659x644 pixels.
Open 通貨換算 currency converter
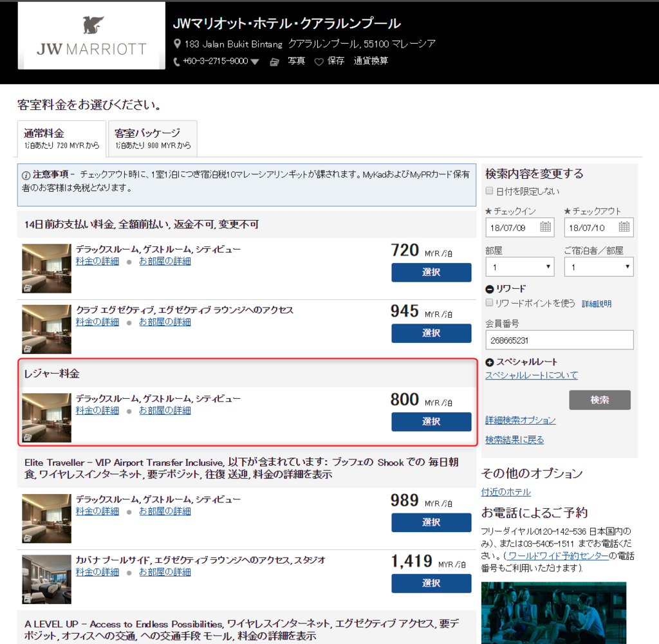click(371, 61)
